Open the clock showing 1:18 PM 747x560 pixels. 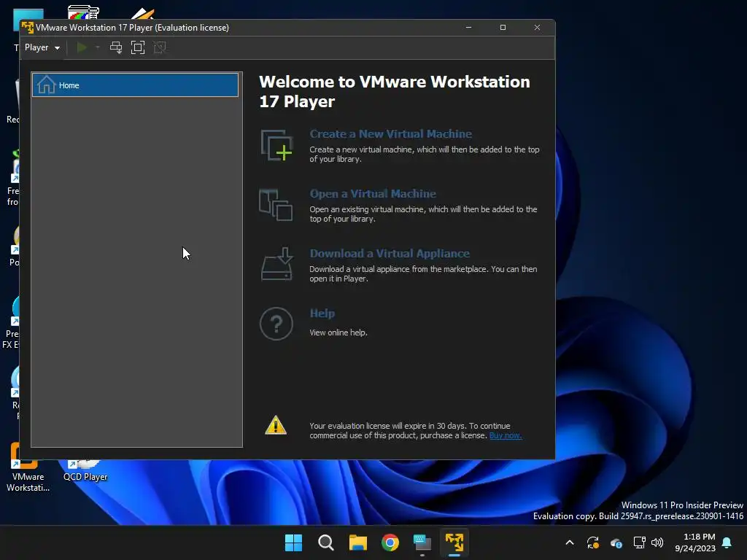[x=695, y=542]
